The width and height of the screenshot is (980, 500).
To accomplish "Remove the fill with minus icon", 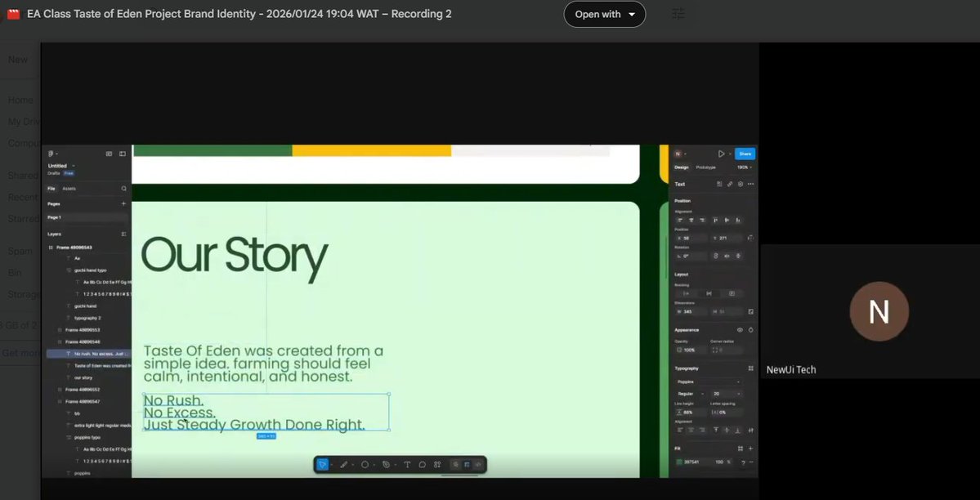I will coord(751,462).
